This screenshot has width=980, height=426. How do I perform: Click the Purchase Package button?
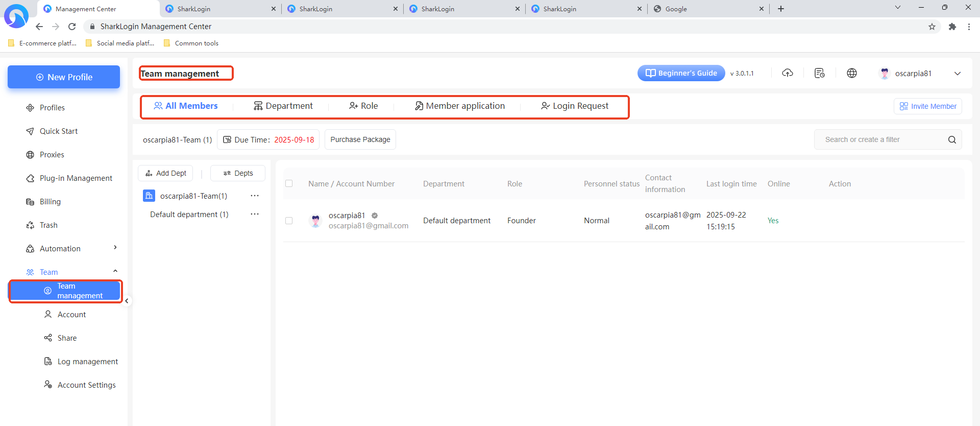coord(360,140)
